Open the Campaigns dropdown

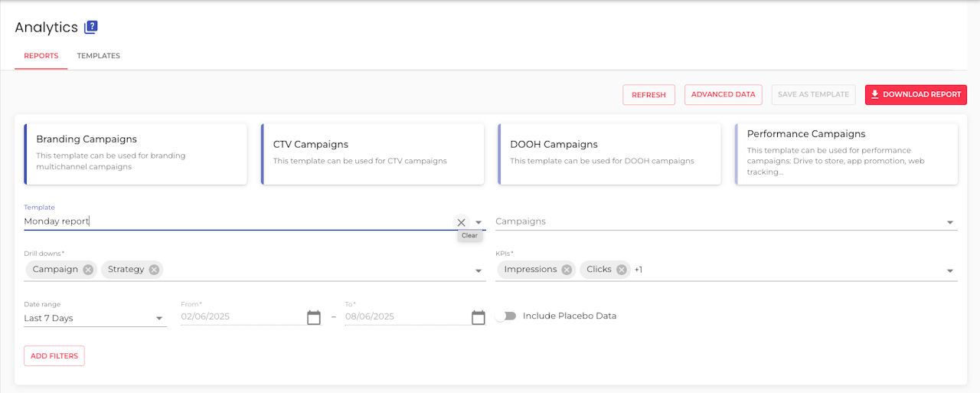tap(950, 222)
